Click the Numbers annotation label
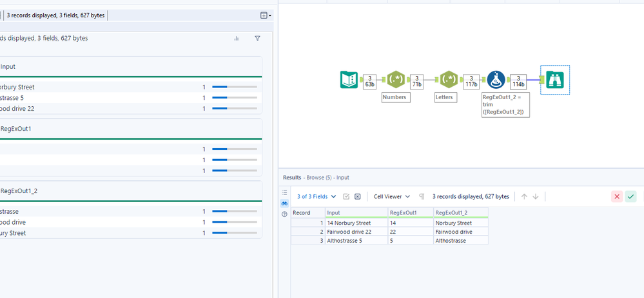Viewport: 644px width, 298px height. click(x=396, y=98)
